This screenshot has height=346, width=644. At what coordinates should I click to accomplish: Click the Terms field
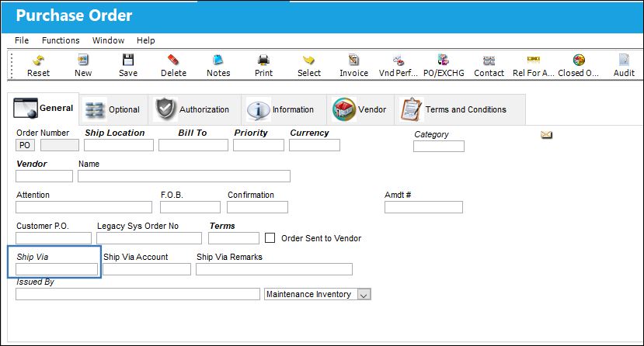click(234, 238)
